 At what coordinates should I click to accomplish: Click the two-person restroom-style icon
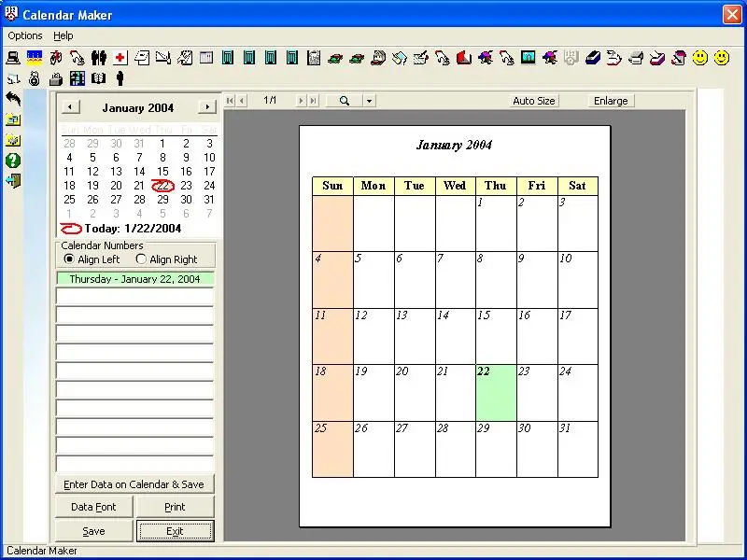pyautogui.click(x=99, y=58)
